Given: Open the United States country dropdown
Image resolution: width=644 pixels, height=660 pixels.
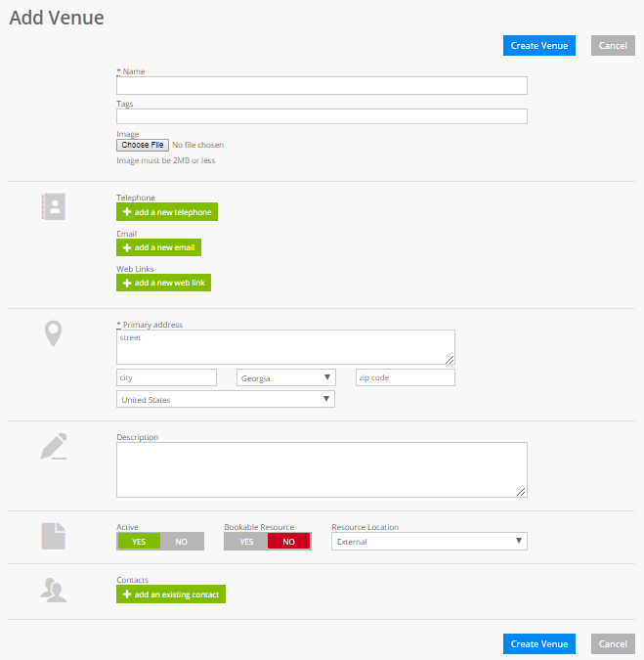Looking at the screenshot, I should pyautogui.click(x=225, y=399).
